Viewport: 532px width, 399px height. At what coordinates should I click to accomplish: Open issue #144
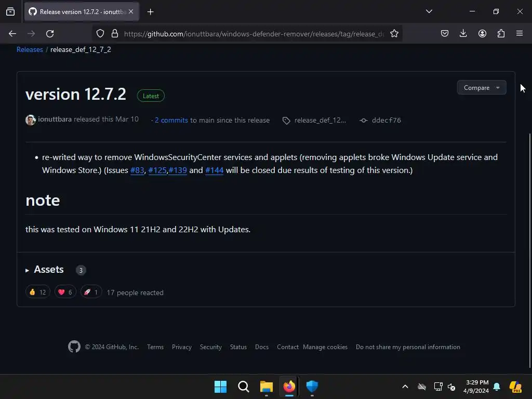[215, 170]
